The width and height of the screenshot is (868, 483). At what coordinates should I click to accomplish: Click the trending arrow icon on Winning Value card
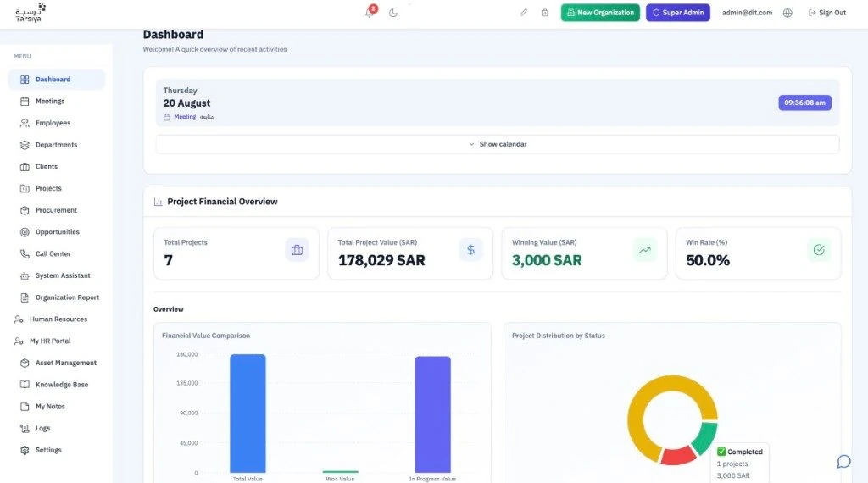(645, 250)
